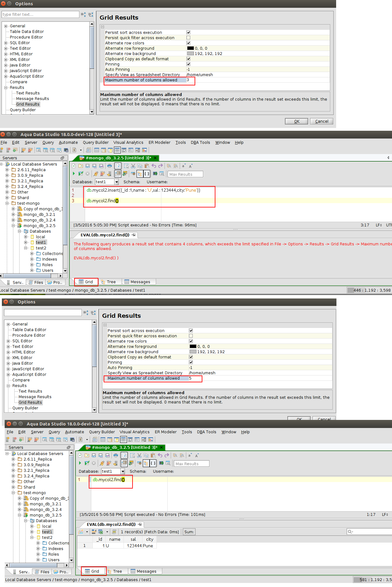392x587 pixels.
Task: Click Print icon in upper Aqua Data Studio editor toolbar
Action: (x=109, y=166)
